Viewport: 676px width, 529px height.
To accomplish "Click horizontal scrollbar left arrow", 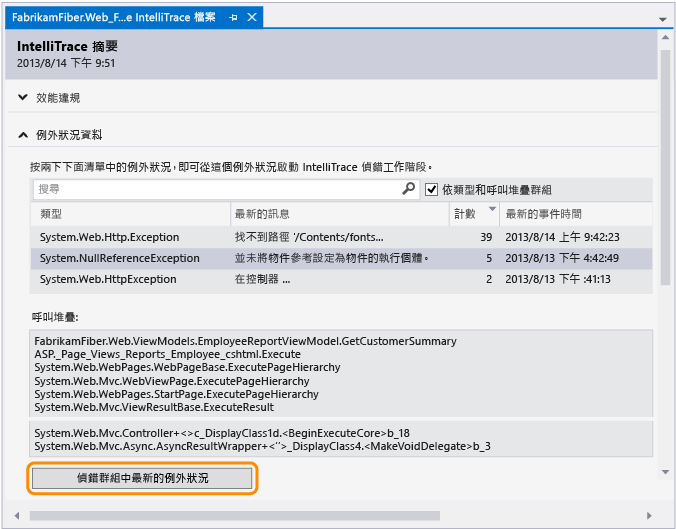I will [17, 516].
